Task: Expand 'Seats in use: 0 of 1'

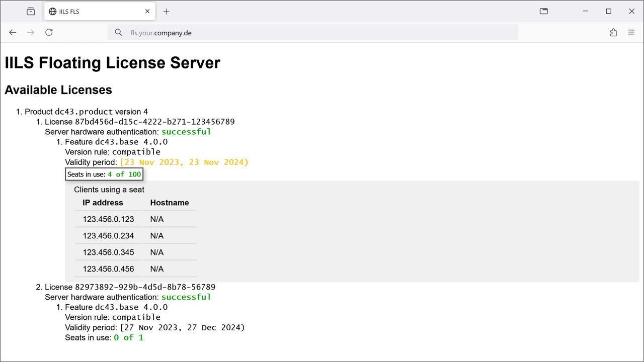Action: [104, 338]
